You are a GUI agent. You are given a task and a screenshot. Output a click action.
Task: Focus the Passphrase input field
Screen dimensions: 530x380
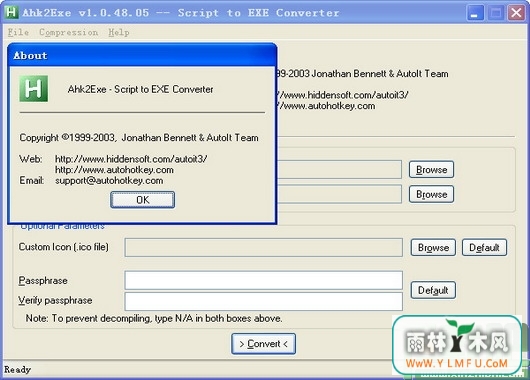pos(263,280)
